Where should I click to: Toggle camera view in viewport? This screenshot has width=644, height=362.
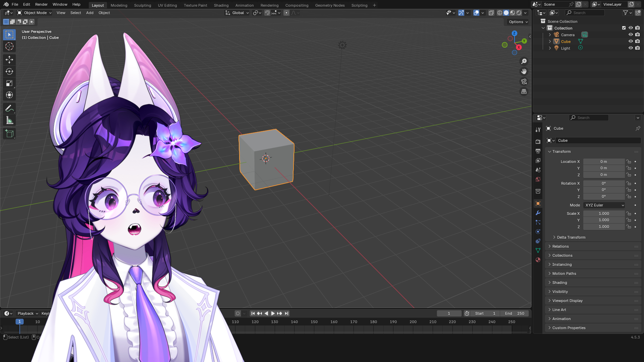pyautogui.click(x=524, y=81)
